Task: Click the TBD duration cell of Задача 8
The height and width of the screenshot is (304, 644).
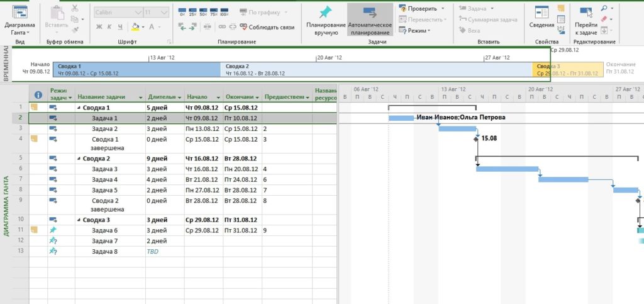Action: 165,251
